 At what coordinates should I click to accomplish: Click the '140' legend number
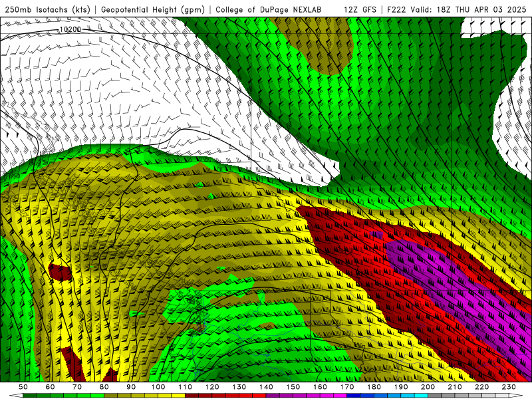tap(266, 387)
